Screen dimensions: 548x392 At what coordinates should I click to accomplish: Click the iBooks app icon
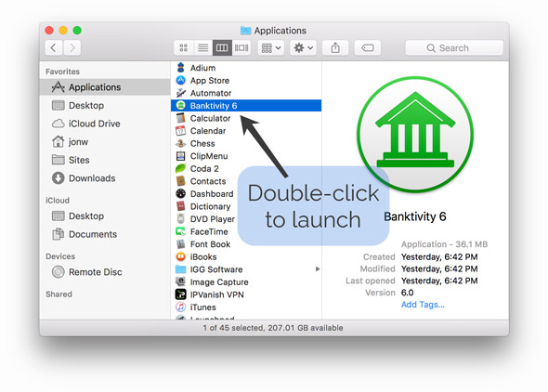181,256
